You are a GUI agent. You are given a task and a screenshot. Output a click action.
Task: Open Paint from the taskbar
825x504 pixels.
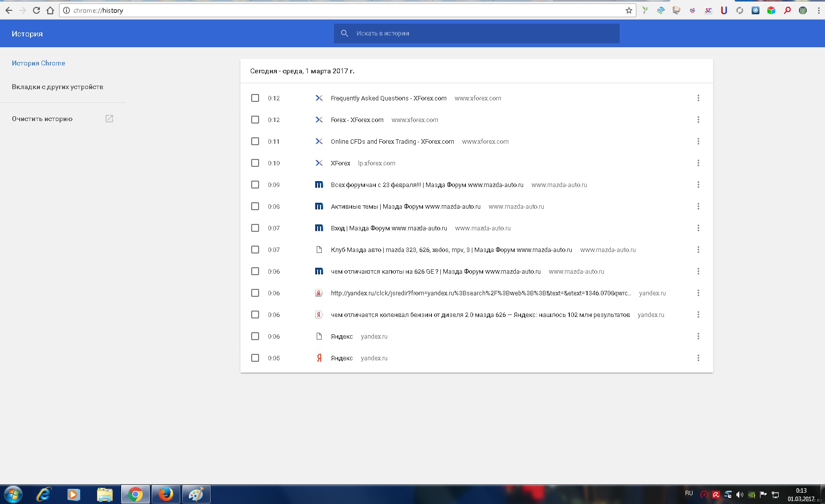[196, 494]
